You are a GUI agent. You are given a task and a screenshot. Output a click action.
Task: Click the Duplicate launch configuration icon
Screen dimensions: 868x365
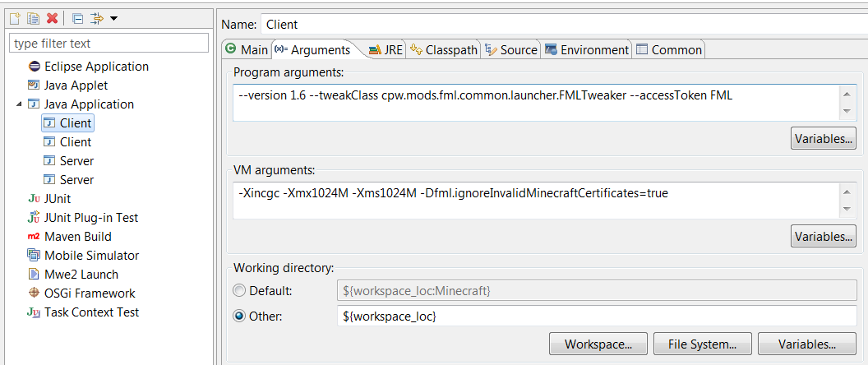(34, 18)
